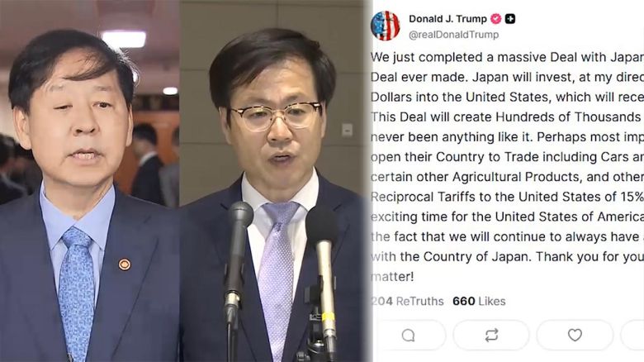Like the post with the heart icon
Viewport: 644px width, 362px height.
575,336
